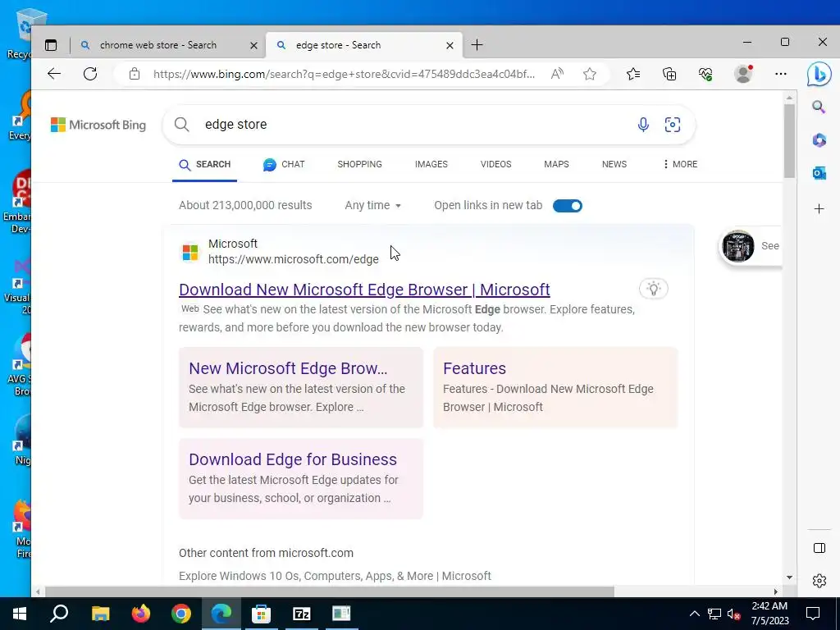Image resolution: width=840 pixels, height=630 pixels.
Task: Select the edge store - Search tab
Action: coord(364,45)
